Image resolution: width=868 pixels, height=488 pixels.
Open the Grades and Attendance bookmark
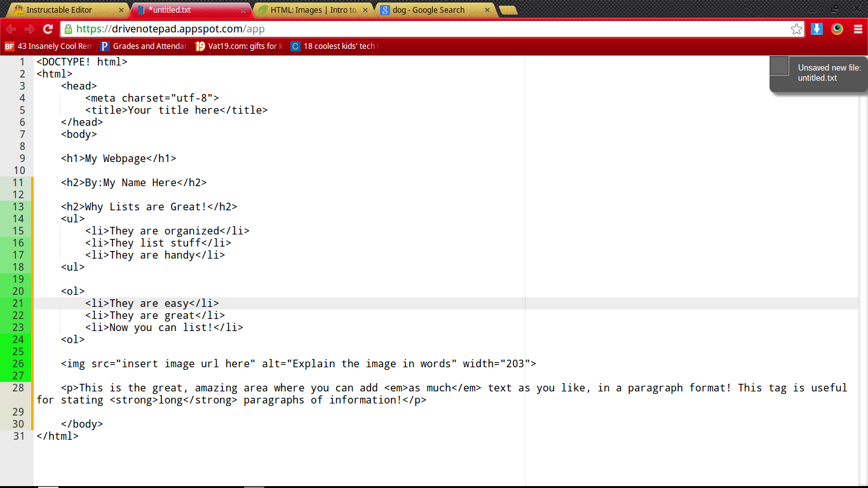pos(144,46)
